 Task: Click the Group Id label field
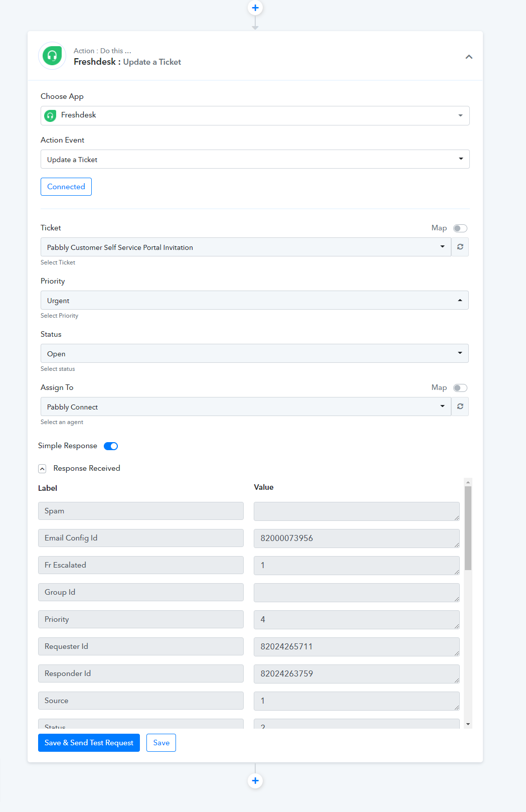click(x=141, y=592)
